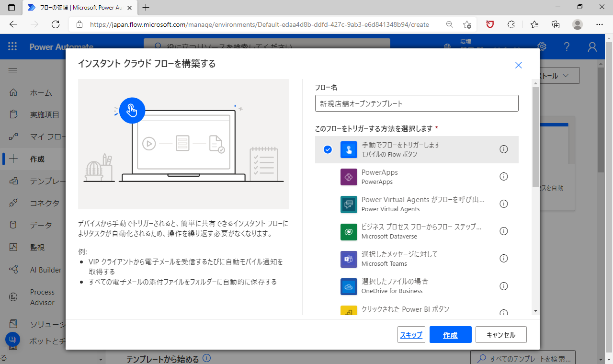Click the キャンセル button
613x364 pixels.
coord(501,335)
